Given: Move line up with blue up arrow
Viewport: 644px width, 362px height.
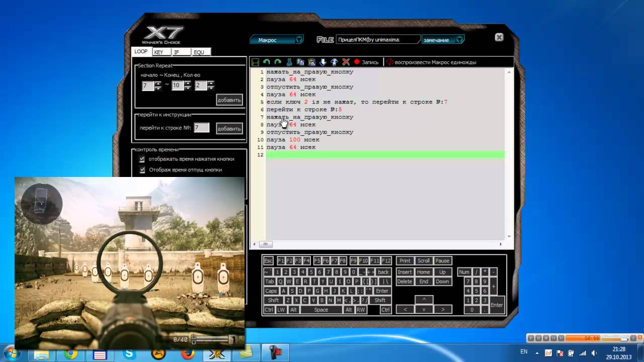Looking at the screenshot, I should 334,62.
